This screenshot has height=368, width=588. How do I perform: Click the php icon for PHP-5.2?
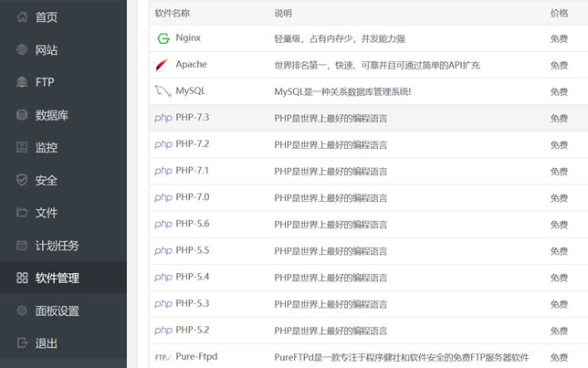163,331
